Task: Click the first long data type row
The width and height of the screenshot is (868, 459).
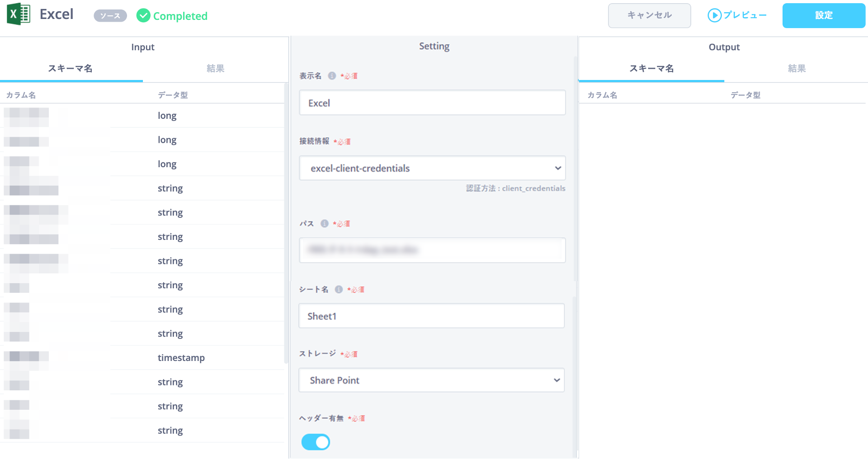Action: pyautogui.click(x=142, y=116)
